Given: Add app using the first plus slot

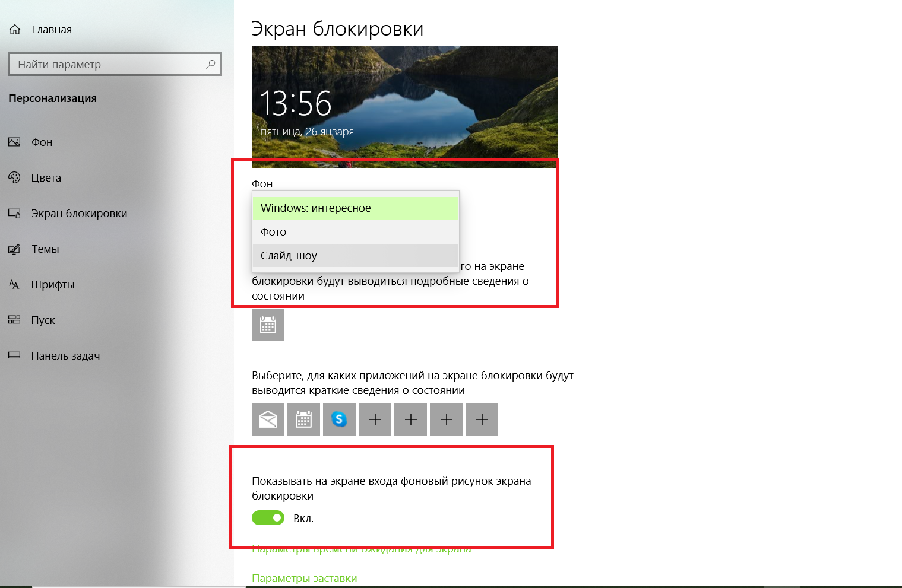Looking at the screenshot, I should pos(375,419).
